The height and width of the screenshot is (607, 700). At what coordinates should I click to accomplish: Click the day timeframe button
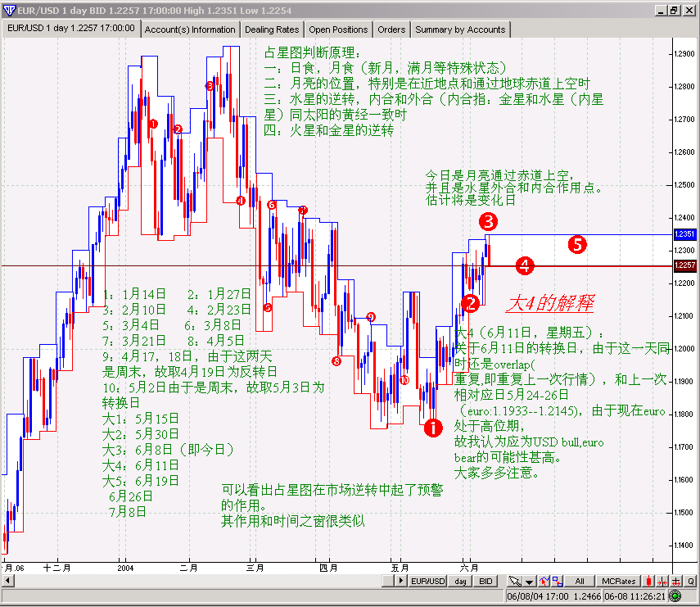(460, 581)
